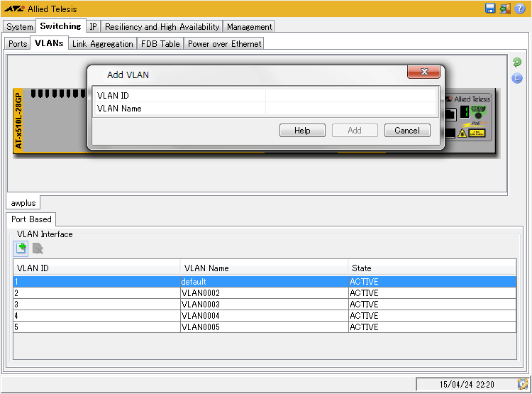Click the clock icon in status bar
The height and width of the screenshot is (394, 532).
pyautogui.click(x=523, y=384)
